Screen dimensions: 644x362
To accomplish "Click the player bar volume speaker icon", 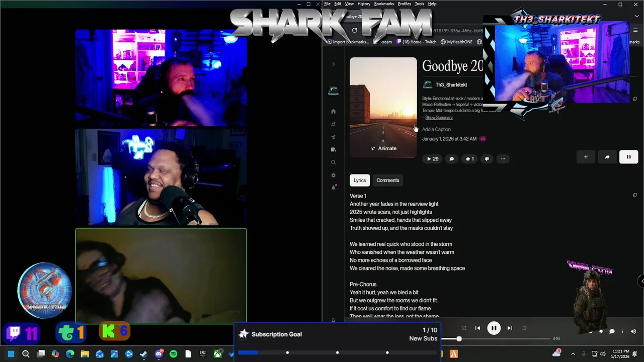I will coord(633,331).
